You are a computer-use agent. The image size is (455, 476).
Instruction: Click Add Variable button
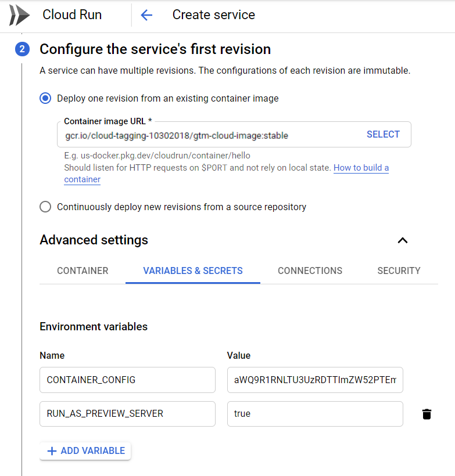pyautogui.click(x=85, y=451)
